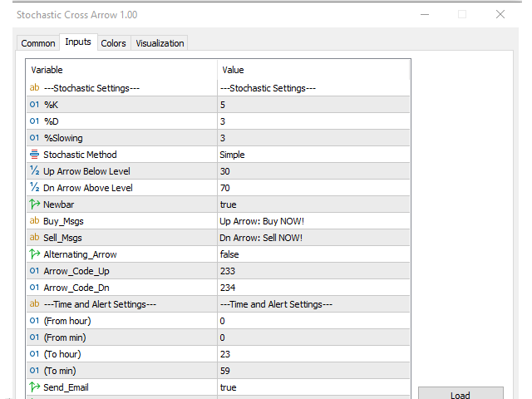Select the Up Arrow Below Level variable name
This screenshot has height=399, width=532.
coord(86,171)
